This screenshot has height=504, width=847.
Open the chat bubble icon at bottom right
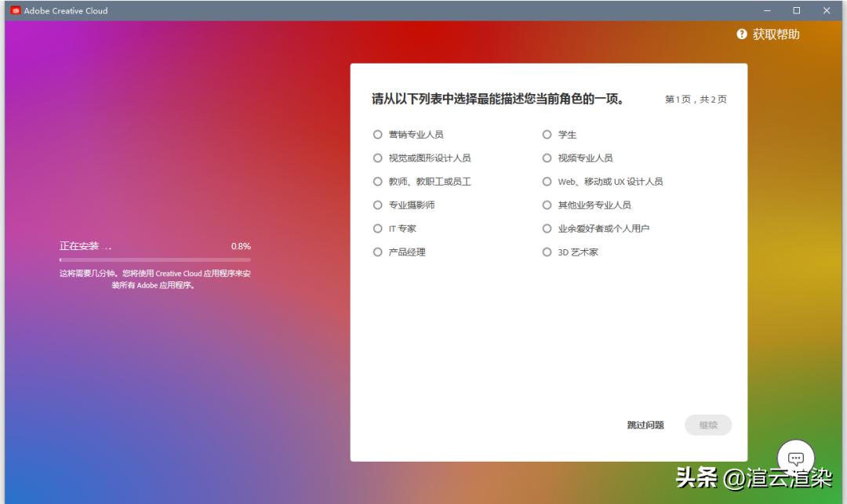coord(795,458)
